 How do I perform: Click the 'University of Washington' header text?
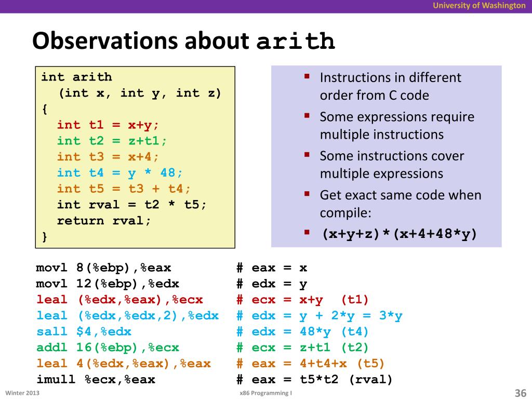[x=479, y=6]
